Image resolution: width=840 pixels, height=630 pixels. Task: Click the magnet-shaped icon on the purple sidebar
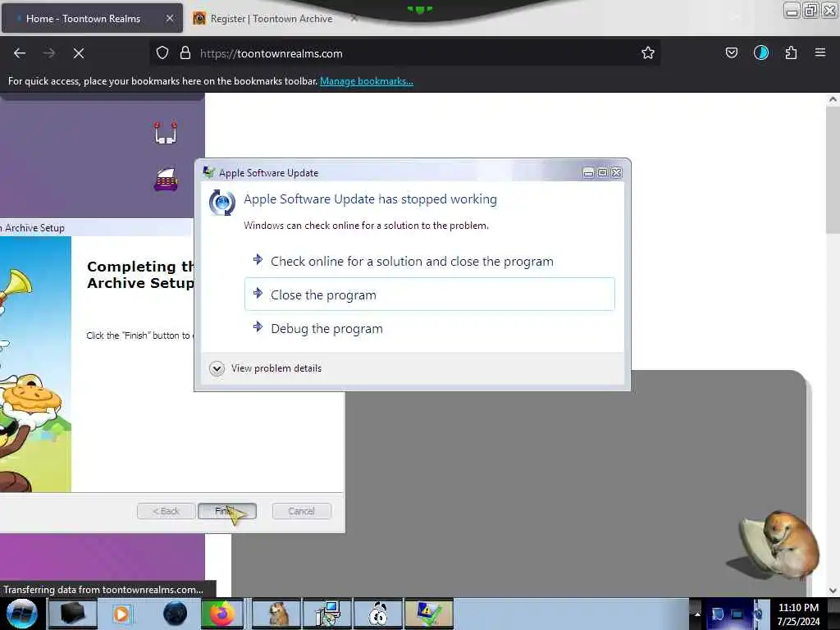[166, 133]
